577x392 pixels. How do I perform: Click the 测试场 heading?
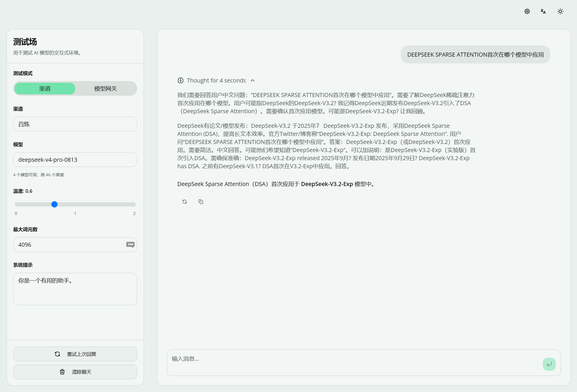click(x=25, y=42)
